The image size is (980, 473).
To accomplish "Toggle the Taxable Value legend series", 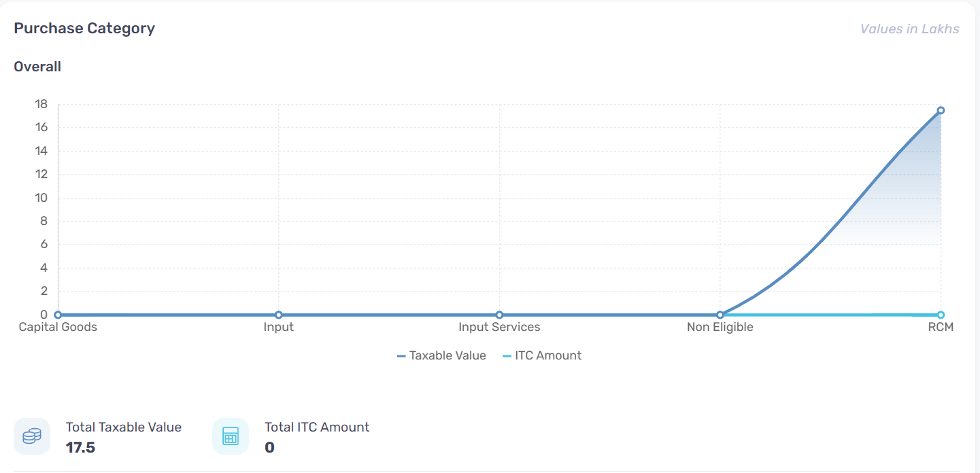I will (442, 355).
